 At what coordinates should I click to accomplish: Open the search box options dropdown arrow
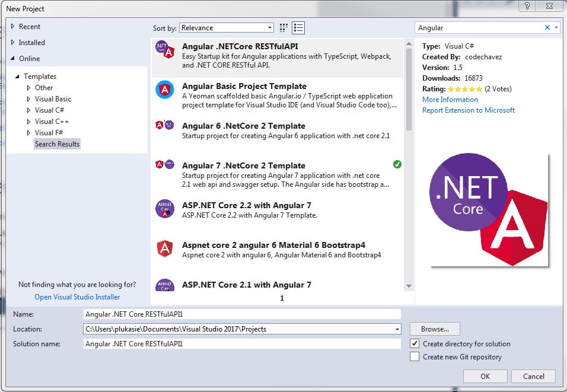tap(556, 27)
